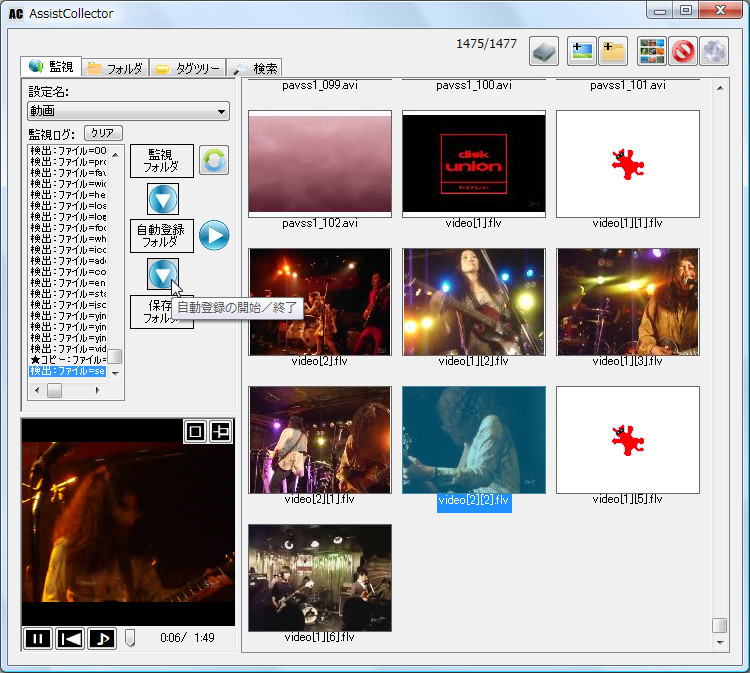Switch to the 検索 tab
This screenshot has width=750, height=673.
254,68
